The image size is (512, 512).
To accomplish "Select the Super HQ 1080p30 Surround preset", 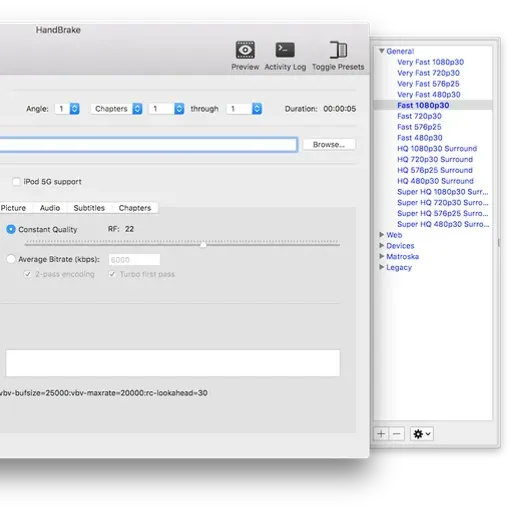I will [x=443, y=192].
